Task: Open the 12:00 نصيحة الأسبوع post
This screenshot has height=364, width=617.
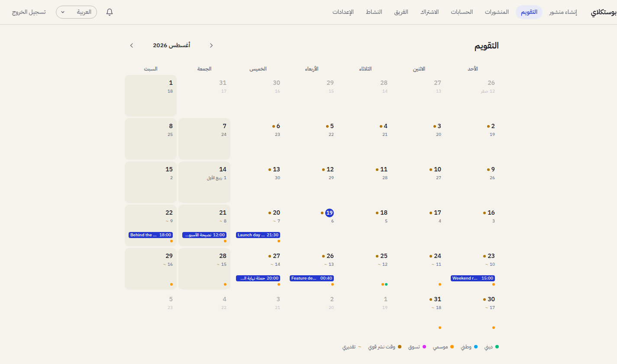Action: 204,235
